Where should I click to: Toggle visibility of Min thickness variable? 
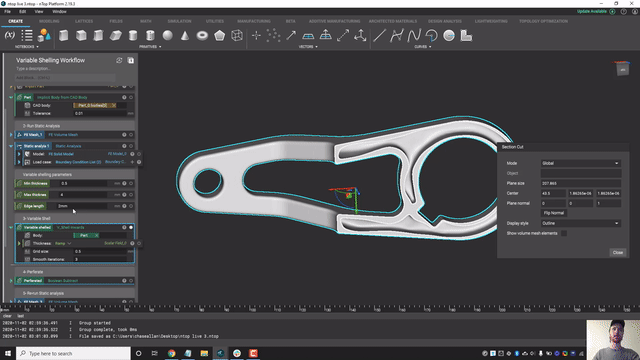click(x=131, y=184)
